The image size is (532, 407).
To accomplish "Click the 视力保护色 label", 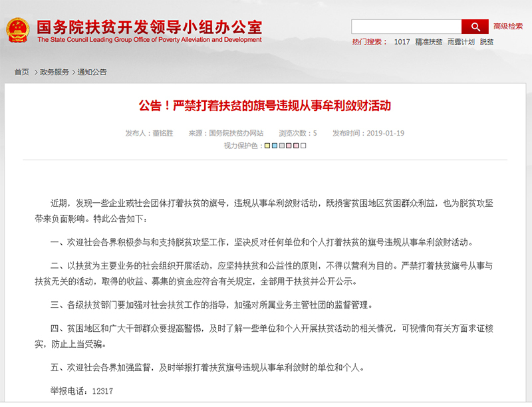I will (x=243, y=146).
